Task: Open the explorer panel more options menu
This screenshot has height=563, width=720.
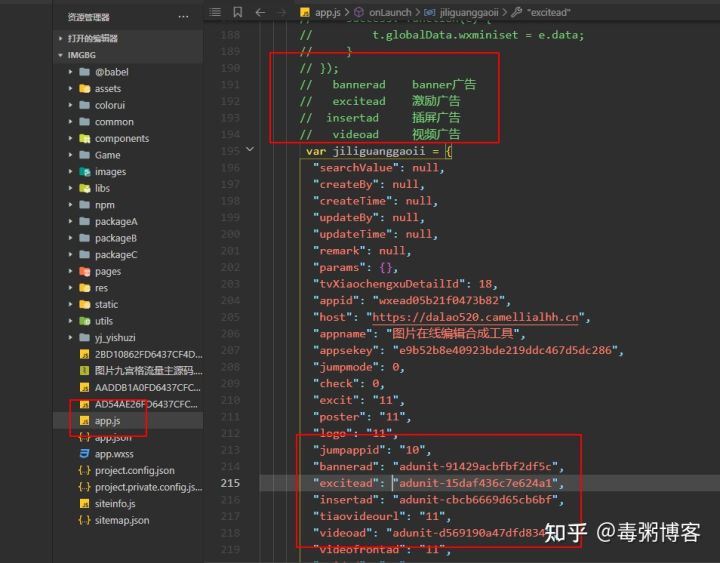Action: [183, 17]
